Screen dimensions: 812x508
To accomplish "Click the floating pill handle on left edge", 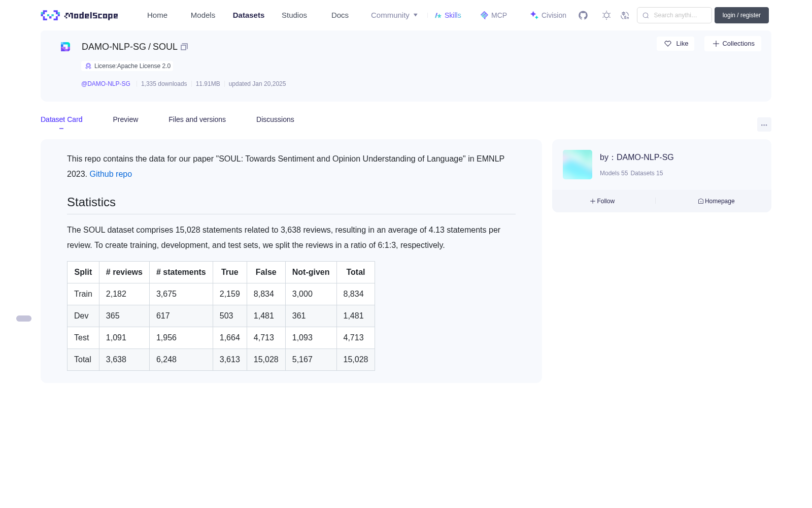I will click(x=24, y=319).
